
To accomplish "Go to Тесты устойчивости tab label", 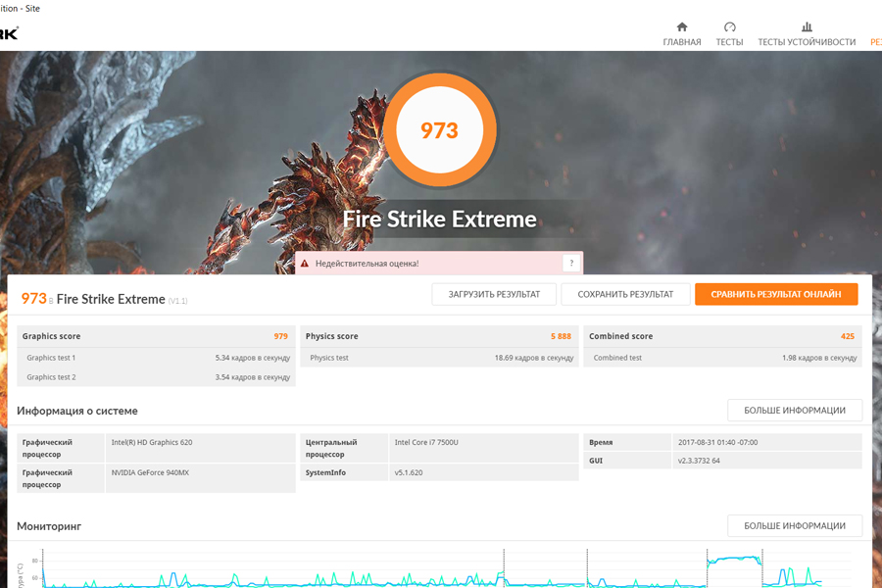I will tap(807, 42).
